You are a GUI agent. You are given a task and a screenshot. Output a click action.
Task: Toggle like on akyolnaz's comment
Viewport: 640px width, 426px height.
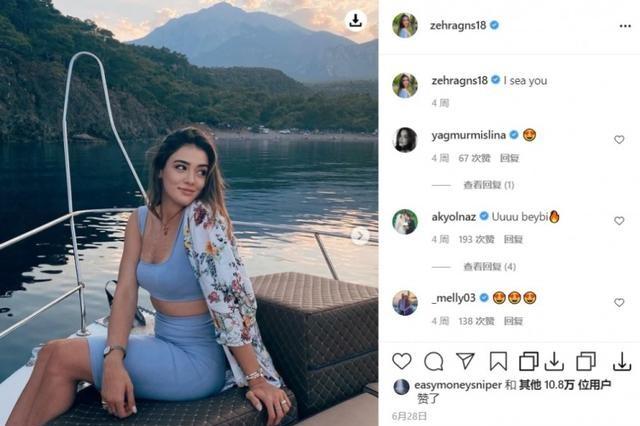click(619, 221)
